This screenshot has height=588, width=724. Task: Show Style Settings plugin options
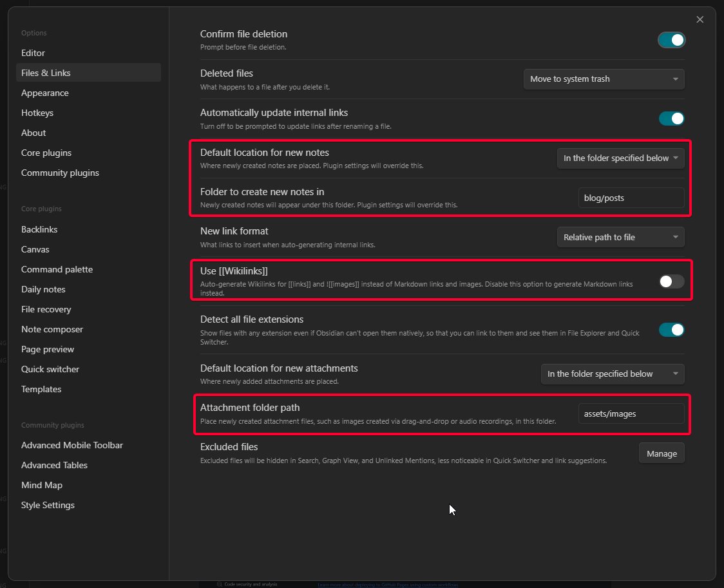[48, 505]
